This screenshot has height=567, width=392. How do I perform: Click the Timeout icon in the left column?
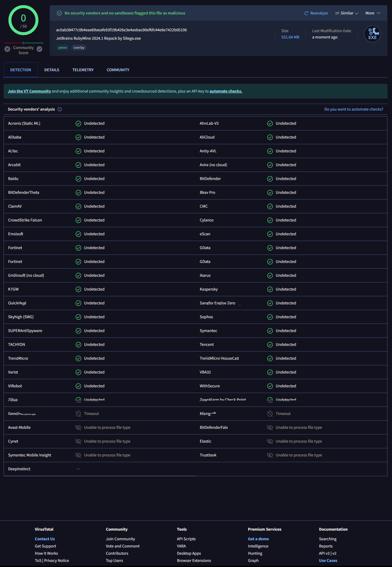pos(78,414)
